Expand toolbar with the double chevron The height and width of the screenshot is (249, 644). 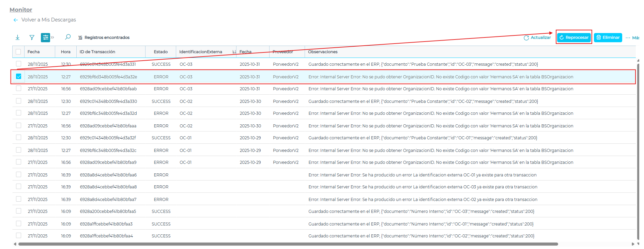[x=52, y=37]
